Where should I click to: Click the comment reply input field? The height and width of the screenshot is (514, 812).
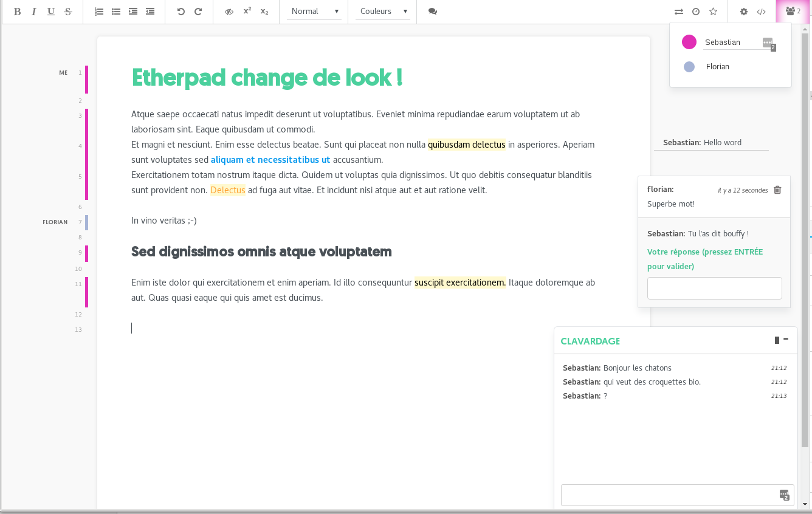coord(714,288)
